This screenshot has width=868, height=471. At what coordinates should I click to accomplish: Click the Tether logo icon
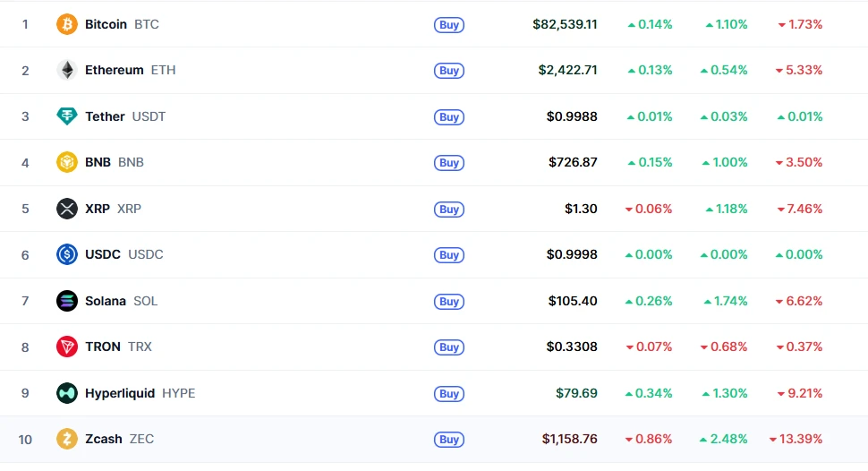coord(67,116)
